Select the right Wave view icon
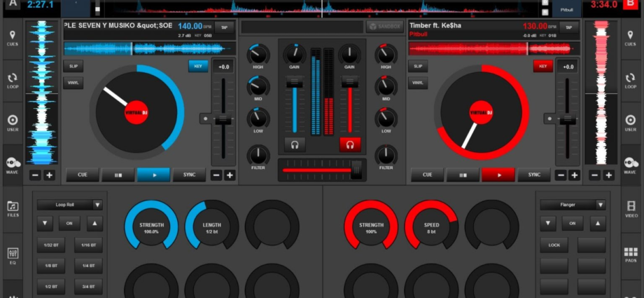Image resolution: width=644 pixels, height=298 pixels. click(x=630, y=166)
